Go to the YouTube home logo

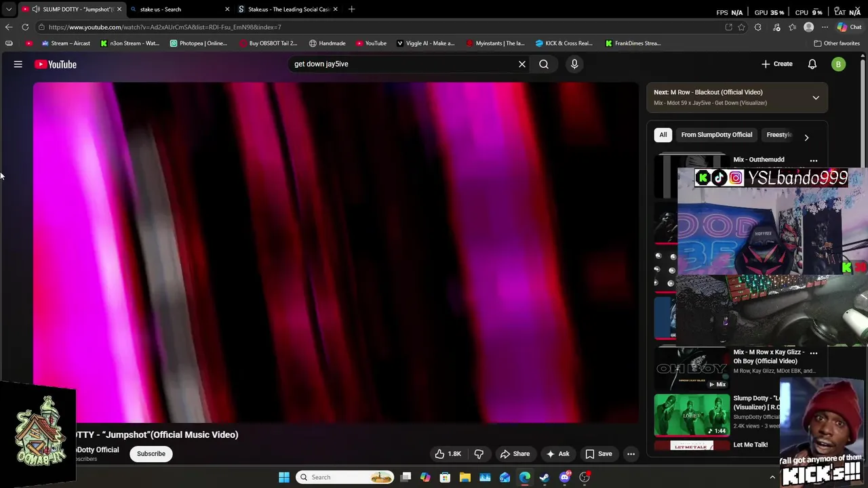click(x=56, y=64)
